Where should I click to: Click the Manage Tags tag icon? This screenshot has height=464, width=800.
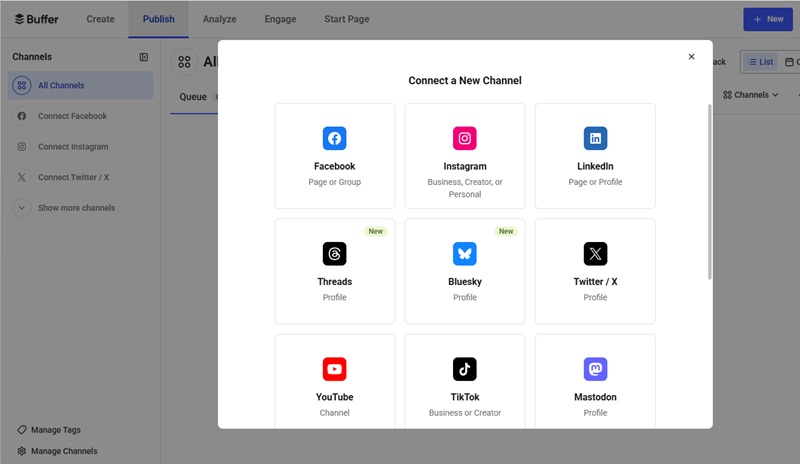[21, 430]
